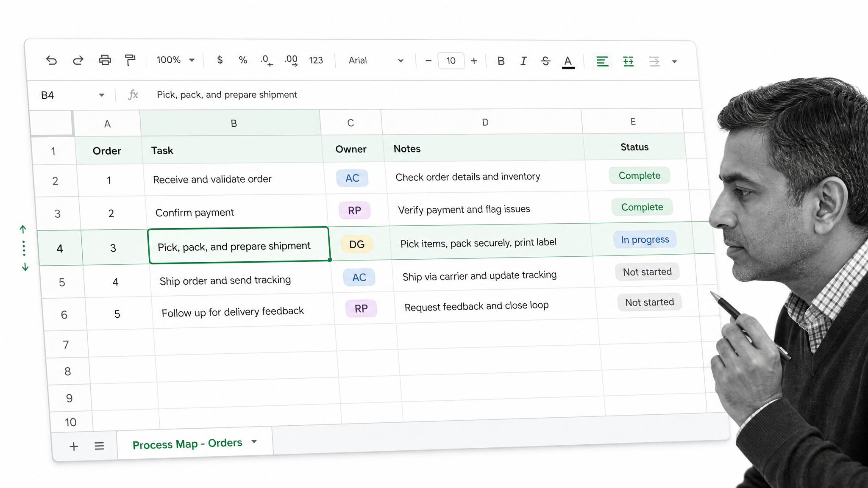The image size is (868, 488).
Task: Open the 'In progress' status chip
Action: click(x=645, y=240)
